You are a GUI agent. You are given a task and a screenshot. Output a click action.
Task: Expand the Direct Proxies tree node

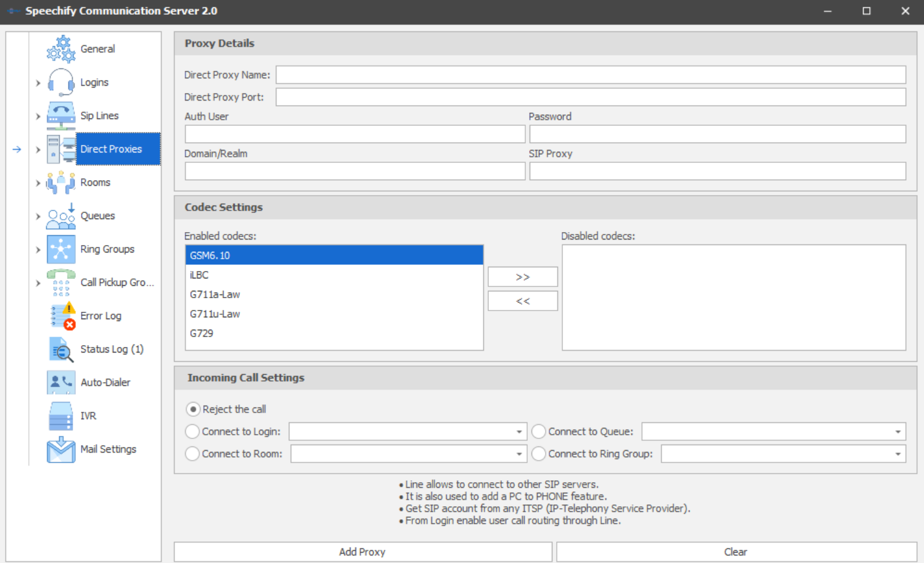coord(38,149)
